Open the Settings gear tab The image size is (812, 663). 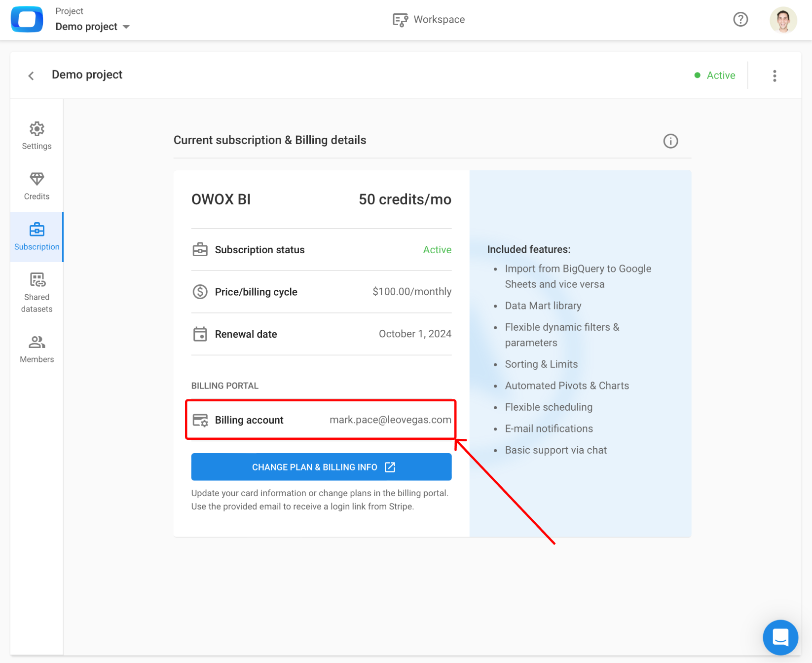37,136
